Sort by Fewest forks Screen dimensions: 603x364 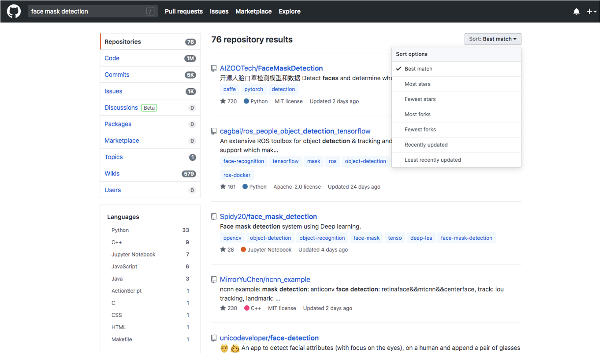coord(456,130)
